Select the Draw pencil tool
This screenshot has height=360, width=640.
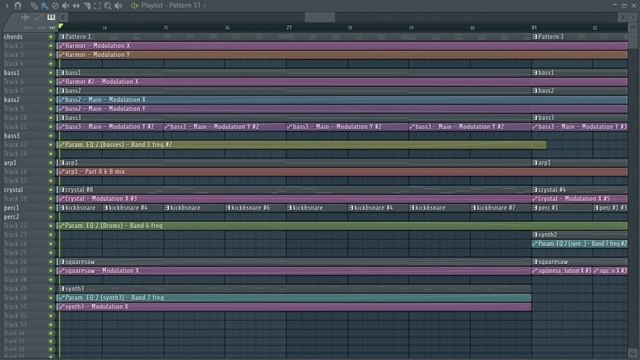pyautogui.click(x=34, y=6)
